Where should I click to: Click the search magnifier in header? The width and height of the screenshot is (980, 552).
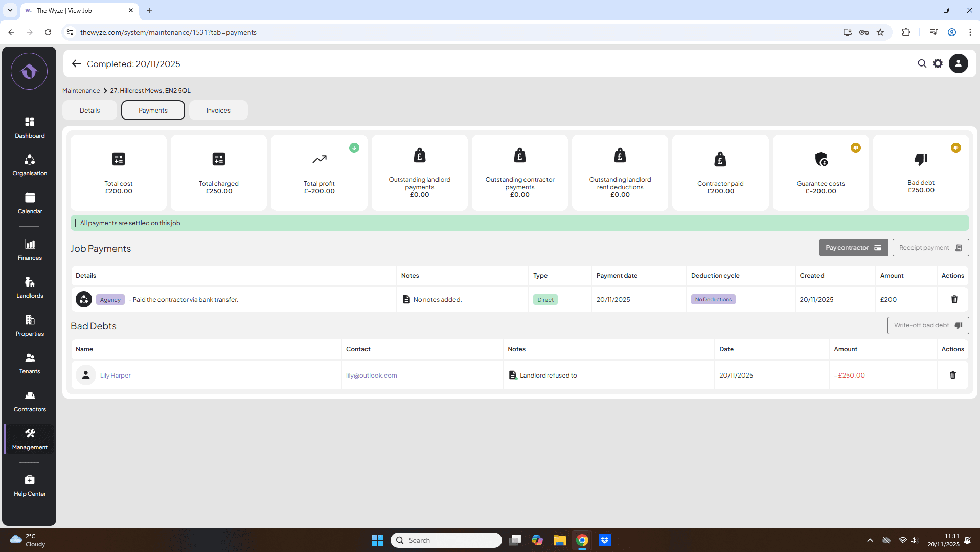922,63
